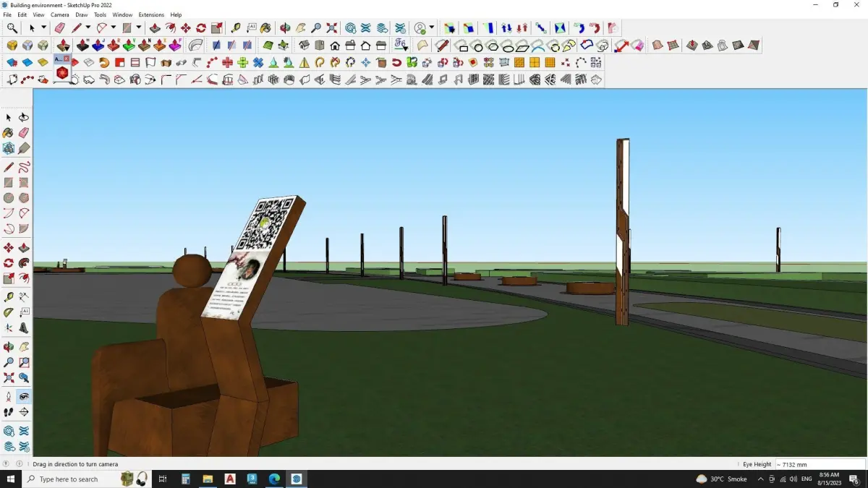Expand the Select tool dropdown arrow
This screenshot has width=868, height=488.
pyautogui.click(x=43, y=28)
